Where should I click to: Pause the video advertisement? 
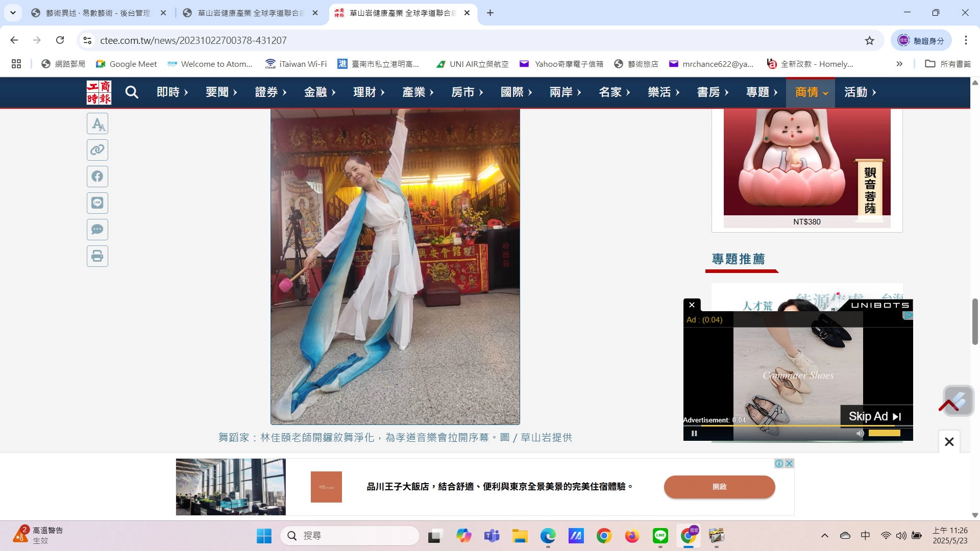(x=694, y=433)
